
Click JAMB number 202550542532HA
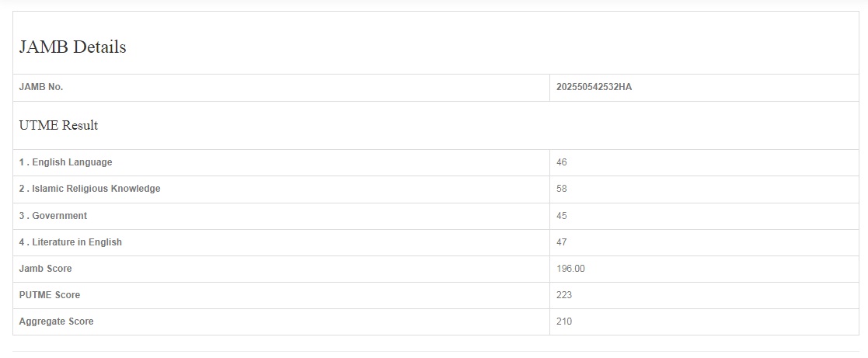(x=594, y=87)
